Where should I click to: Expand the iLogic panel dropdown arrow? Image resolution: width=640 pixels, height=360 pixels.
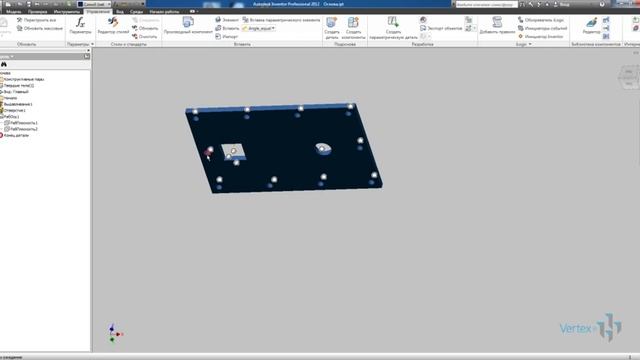(530, 44)
